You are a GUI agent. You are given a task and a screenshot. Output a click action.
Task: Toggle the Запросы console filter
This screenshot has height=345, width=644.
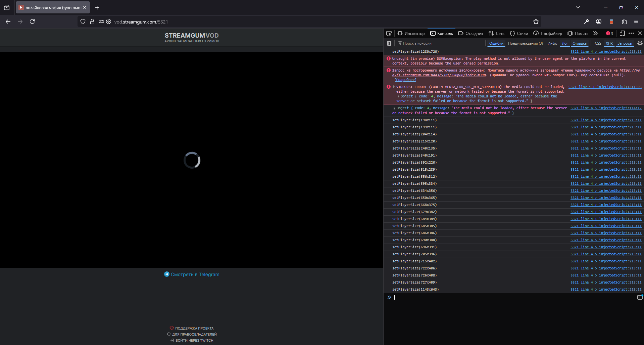pos(625,43)
